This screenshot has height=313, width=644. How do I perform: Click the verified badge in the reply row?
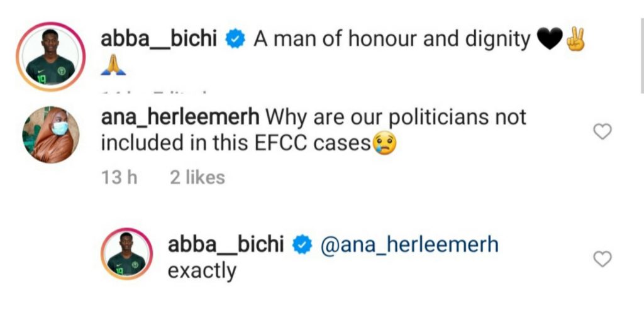click(x=303, y=244)
